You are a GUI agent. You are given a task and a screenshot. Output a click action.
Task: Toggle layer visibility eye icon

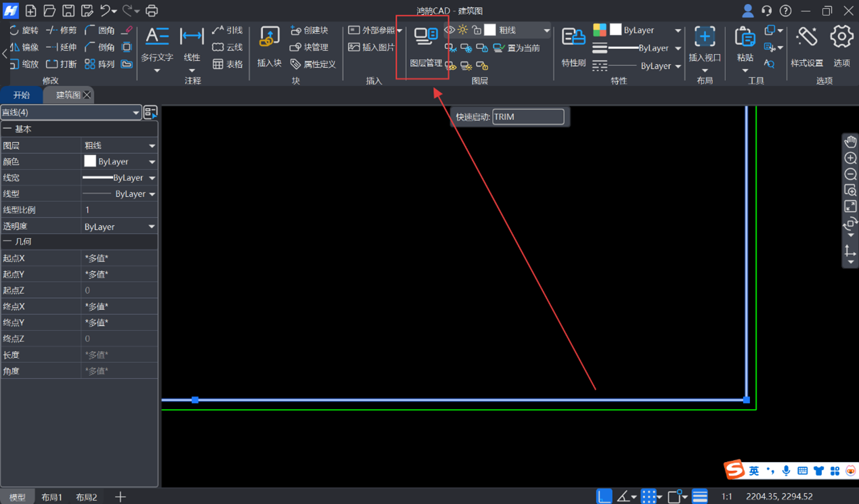449,30
